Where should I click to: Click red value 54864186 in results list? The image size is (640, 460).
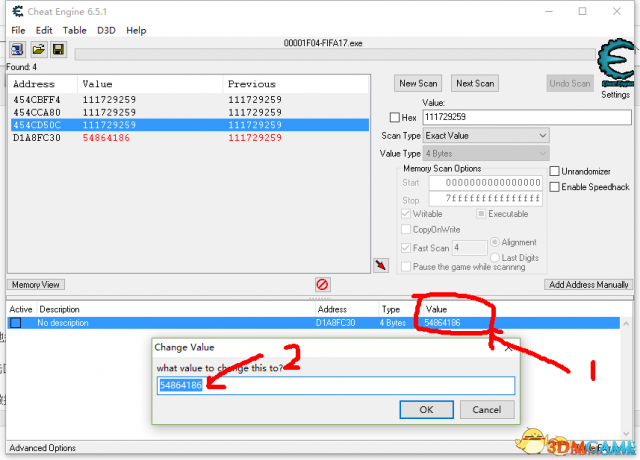106,138
